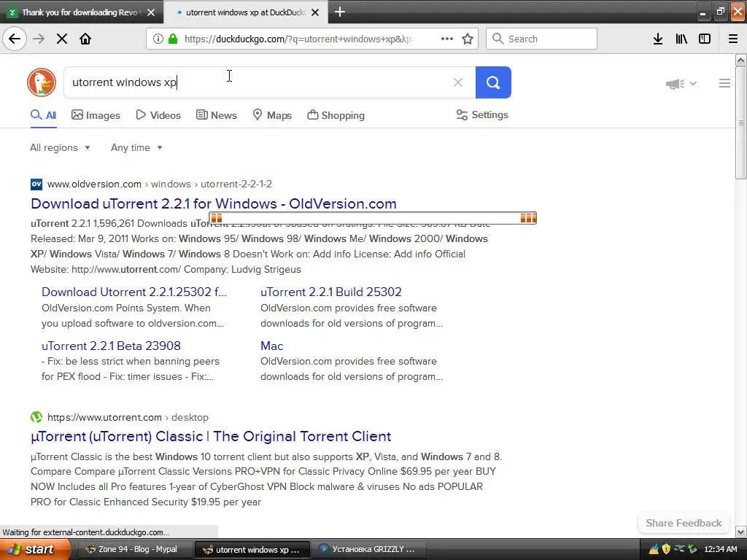Click the DuckDuckGo duck logo
The image size is (747, 560).
coord(42,82)
